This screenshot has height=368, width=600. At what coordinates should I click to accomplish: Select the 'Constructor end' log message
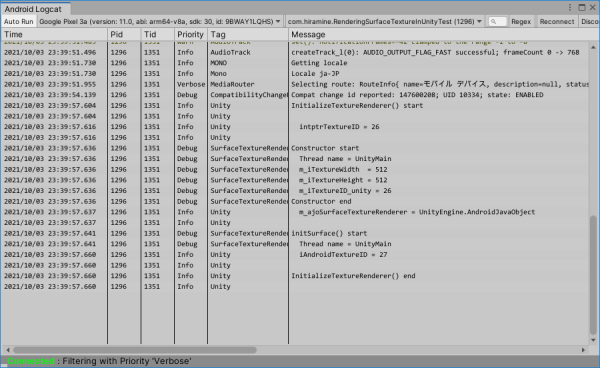click(321, 201)
